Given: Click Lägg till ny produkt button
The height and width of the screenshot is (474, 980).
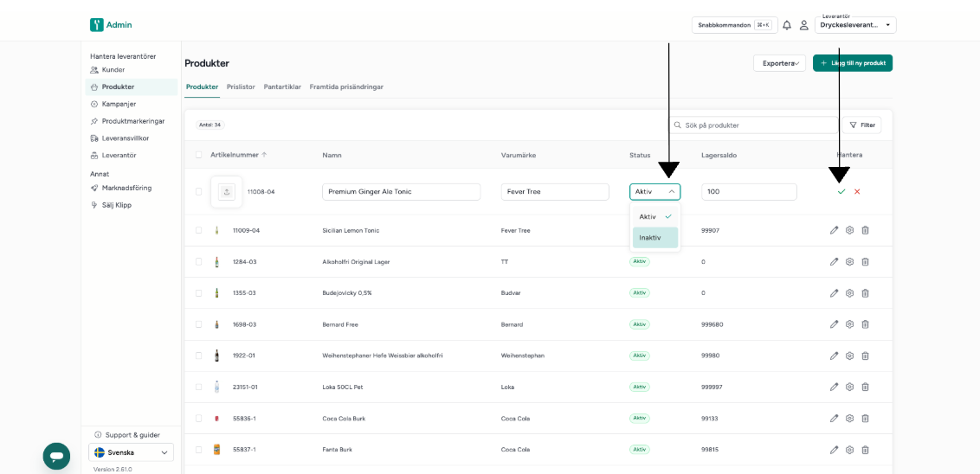Looking at the screenshot, I should click(853, 63).
